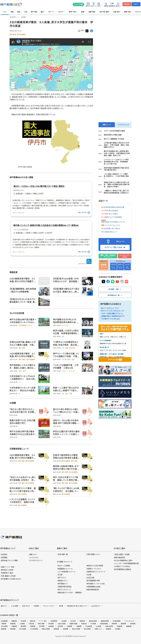
Task: Open footer link プライバシーポリシー
Action: (x=49, y=606)
